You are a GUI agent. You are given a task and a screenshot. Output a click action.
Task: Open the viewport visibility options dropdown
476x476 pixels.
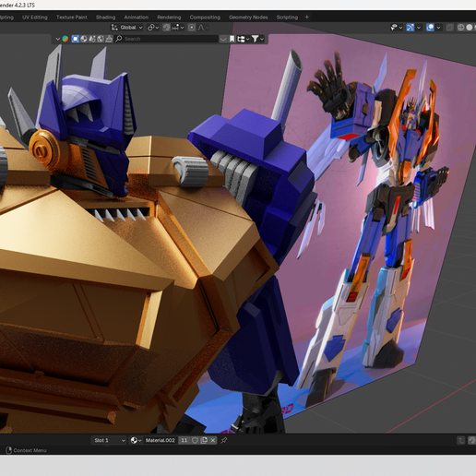coord(400,28)
